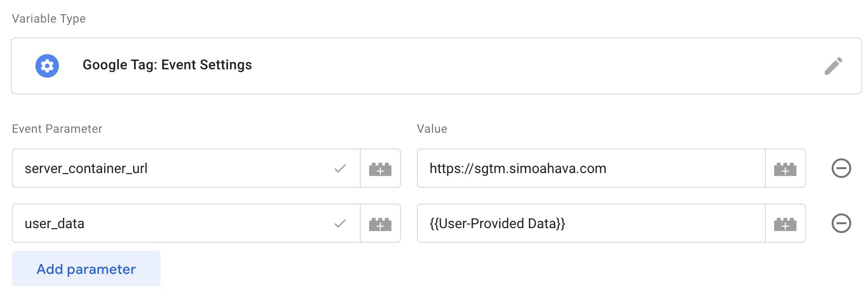868x297 pixels.
Task: Click the Event Parameter column header
Action: coord(57,129)
